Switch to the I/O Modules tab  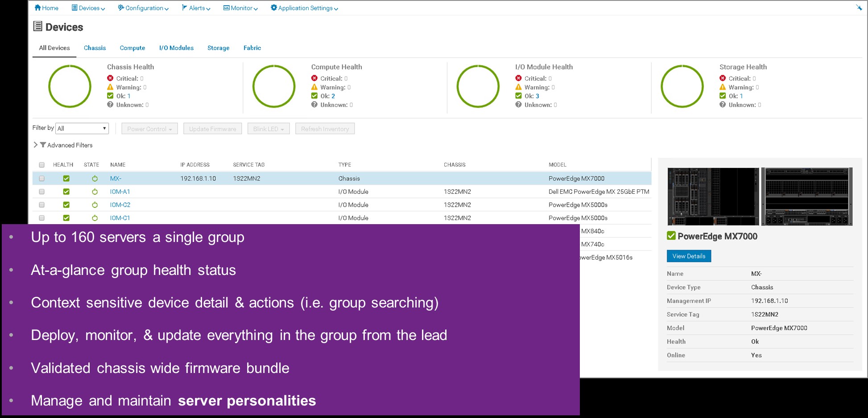point(176,48)
